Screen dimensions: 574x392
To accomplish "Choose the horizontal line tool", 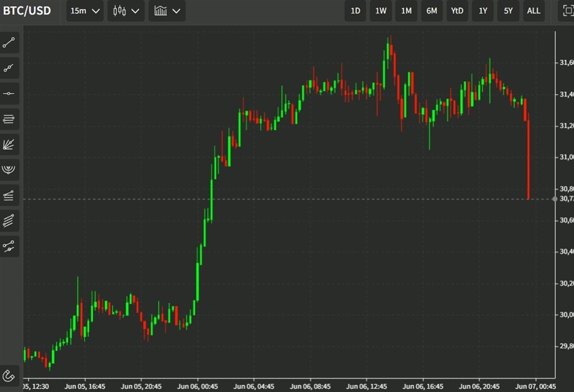I will point(9,94).
